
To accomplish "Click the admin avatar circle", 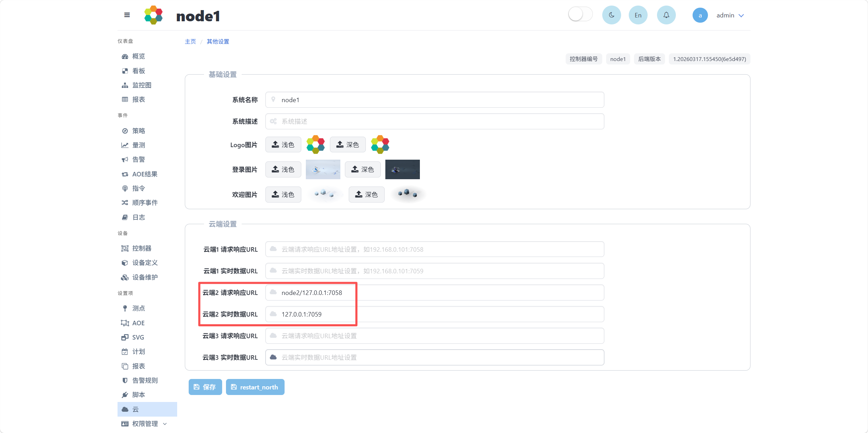I will point(700,15).
